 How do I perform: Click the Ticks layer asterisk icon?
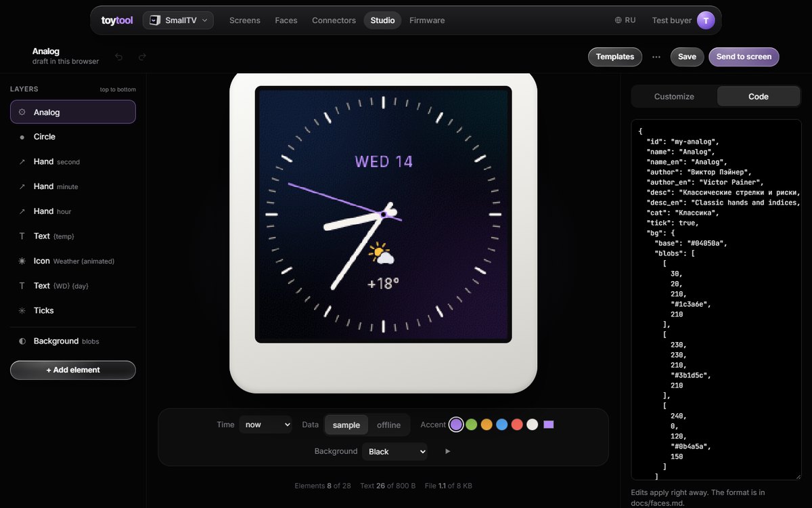click(22, 310)
